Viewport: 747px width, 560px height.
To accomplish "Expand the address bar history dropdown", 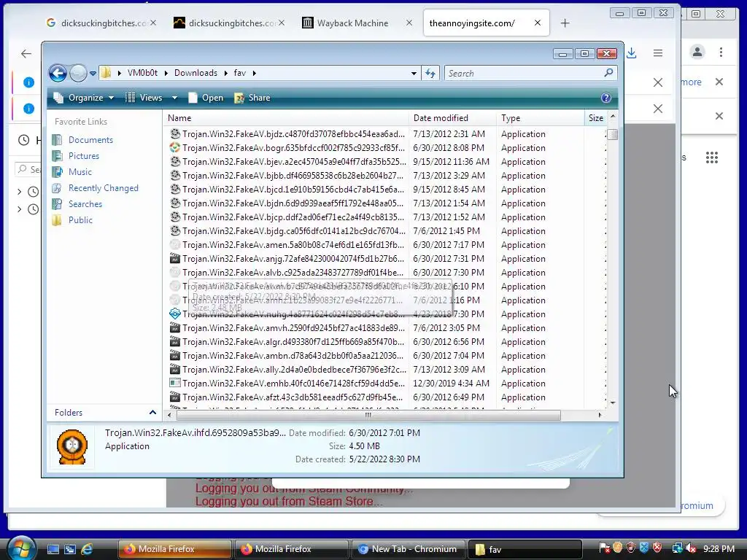I will [414, 74].
